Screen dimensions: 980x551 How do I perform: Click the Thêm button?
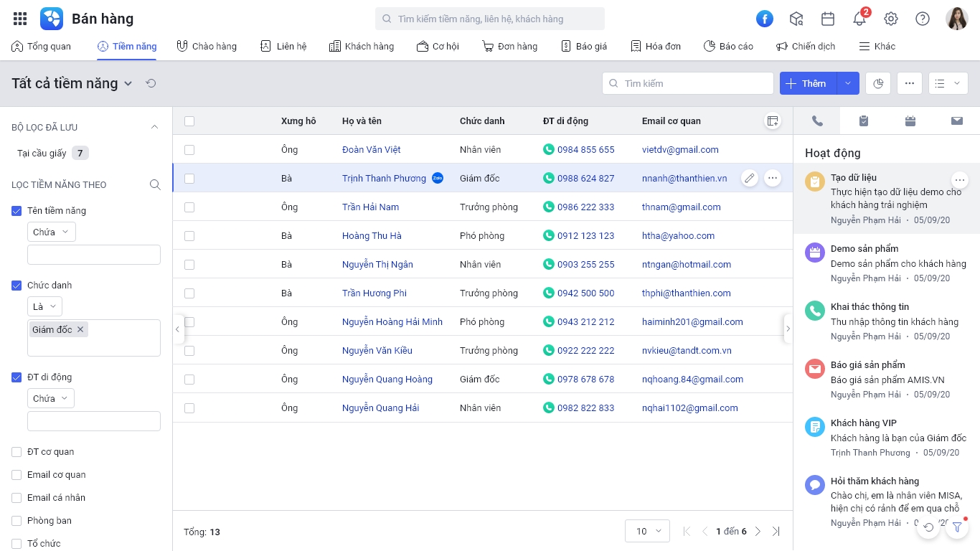(x=808, y=83)
